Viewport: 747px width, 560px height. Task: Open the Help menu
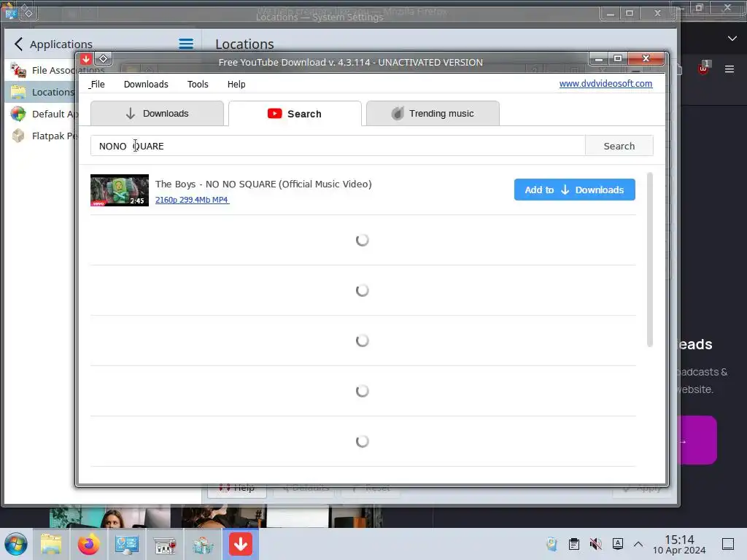coord(236,85)
